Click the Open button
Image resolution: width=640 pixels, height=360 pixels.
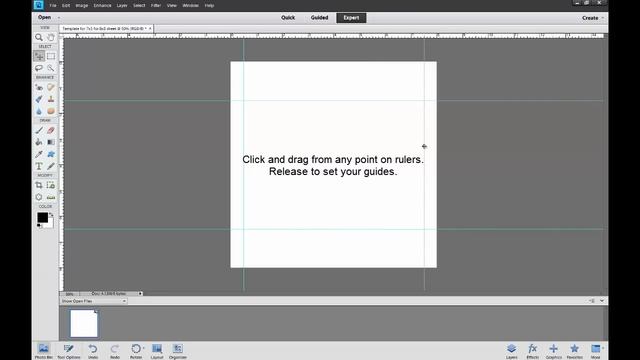(44, 18)
